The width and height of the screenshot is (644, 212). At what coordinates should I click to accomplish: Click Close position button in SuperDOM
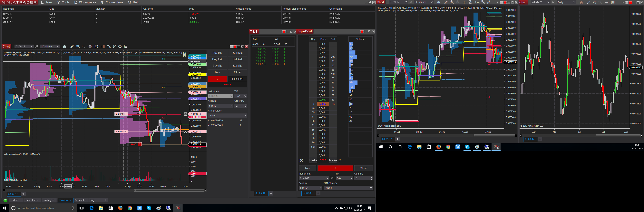[364, 168]
